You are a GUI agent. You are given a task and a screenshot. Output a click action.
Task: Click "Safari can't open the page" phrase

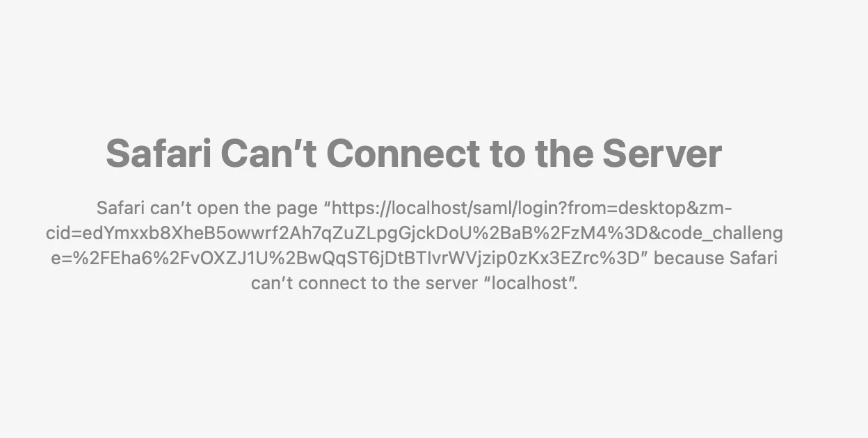click(x=207, y=208)
